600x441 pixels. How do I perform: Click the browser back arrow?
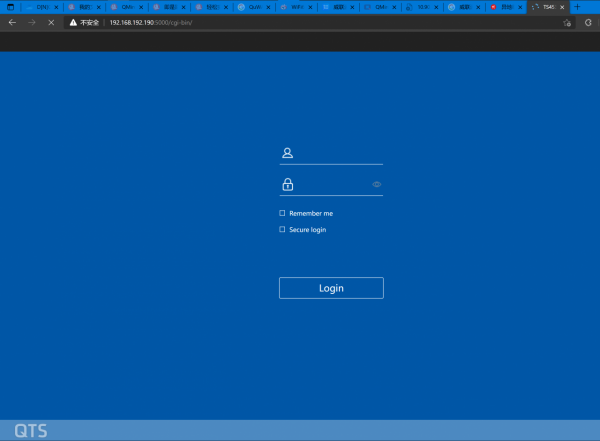[x=12, y=22]
